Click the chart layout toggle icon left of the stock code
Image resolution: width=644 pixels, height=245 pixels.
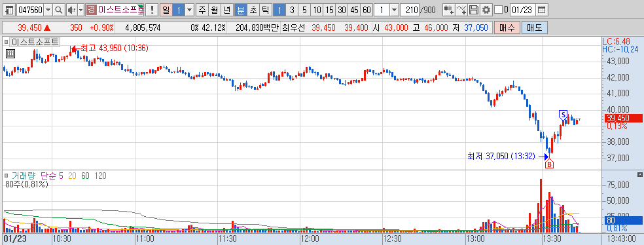pos(10,9)
